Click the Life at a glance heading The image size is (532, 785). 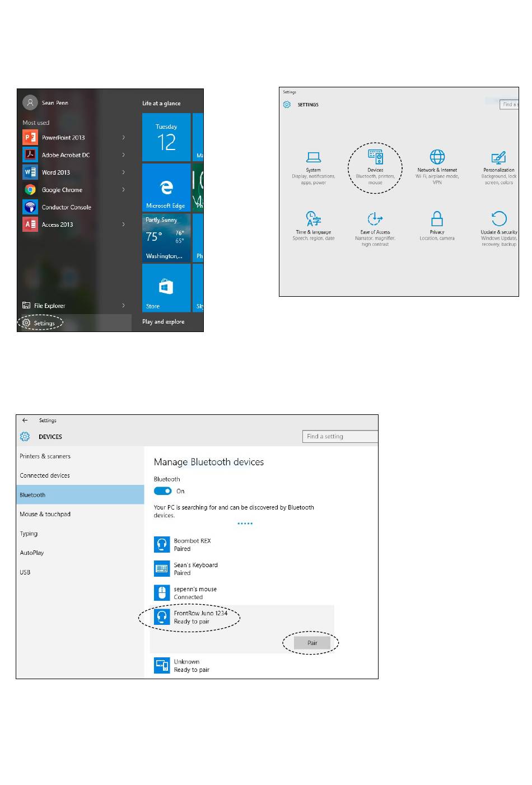[161, 103]
